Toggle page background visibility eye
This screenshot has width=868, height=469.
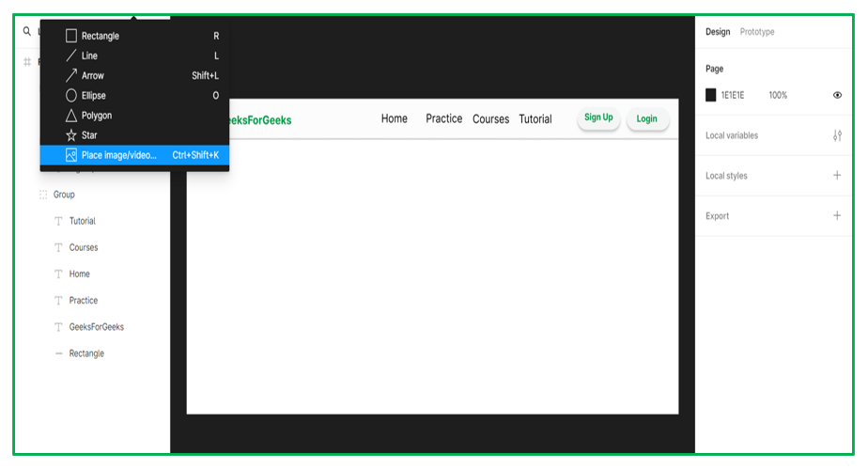pos(837,95)
